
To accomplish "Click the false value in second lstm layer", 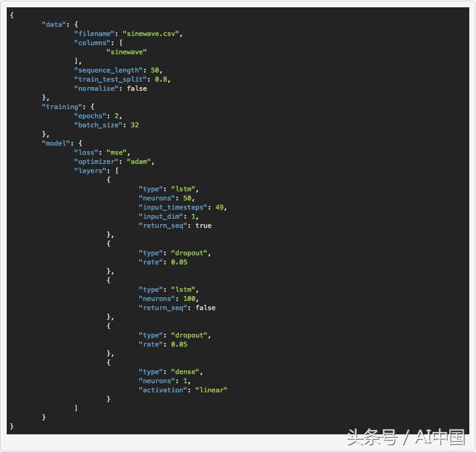I will (205, 308).
